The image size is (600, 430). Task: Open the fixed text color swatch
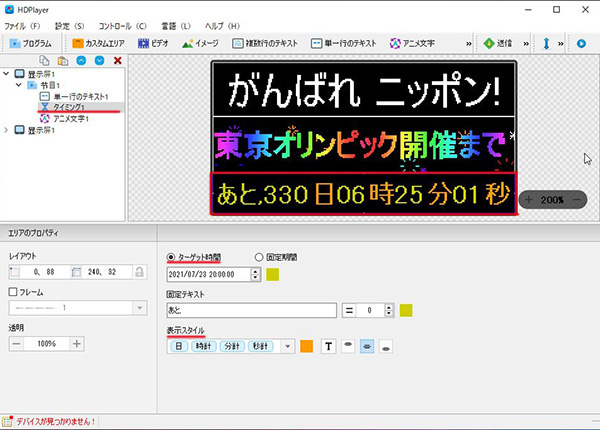pyautogui.click(x=406, y=310)
